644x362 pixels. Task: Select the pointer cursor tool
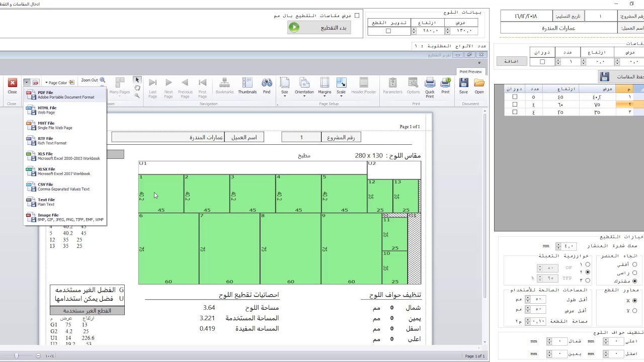[x=137, y=80]
